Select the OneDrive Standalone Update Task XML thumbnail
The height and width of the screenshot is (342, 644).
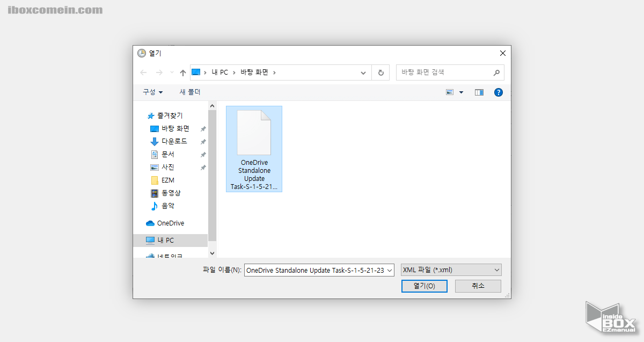coord(254,132)
